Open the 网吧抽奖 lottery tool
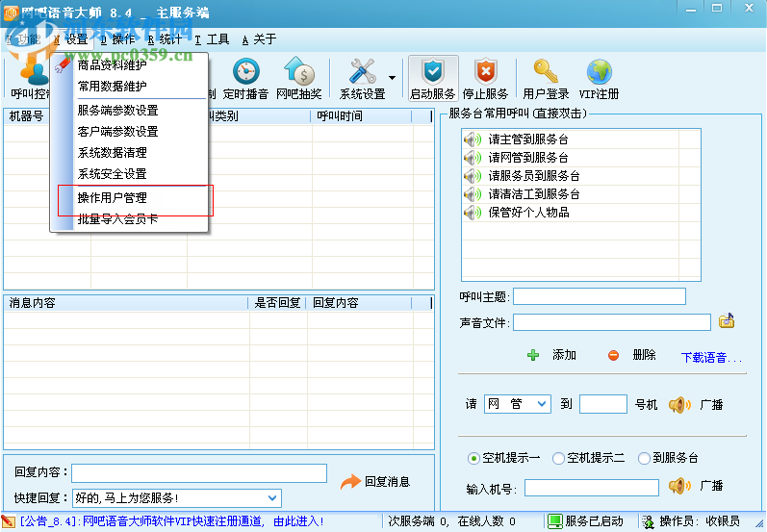 [299, 78]
